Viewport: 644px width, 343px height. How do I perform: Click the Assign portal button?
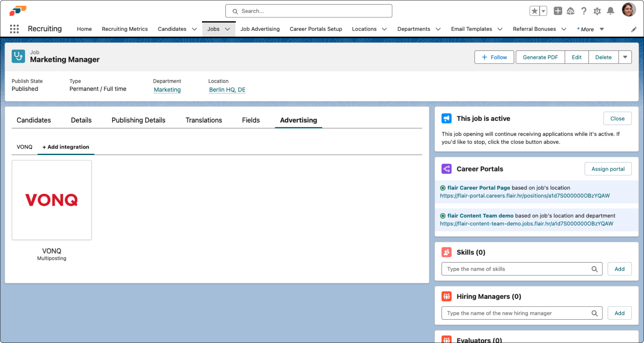608,169
